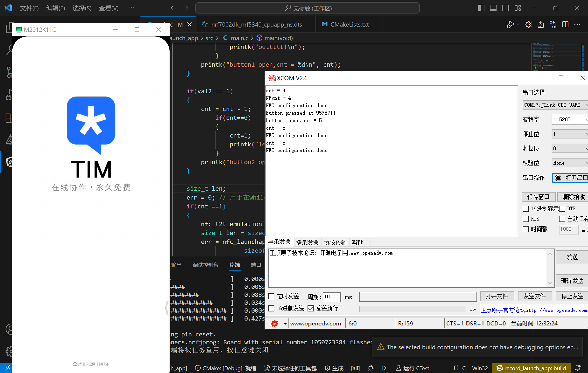Open 调试控制台 panel tab
The width and height of the screenshot is (588, 373).
pos(205,265)
